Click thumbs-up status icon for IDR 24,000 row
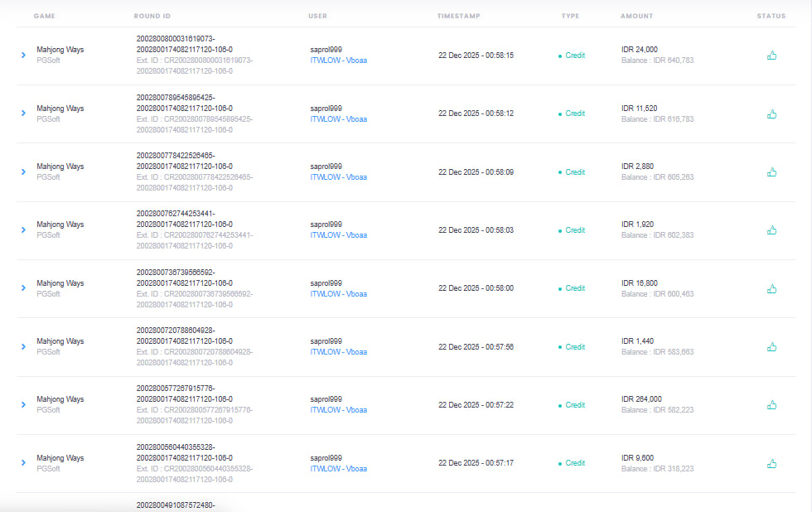The image size is (812, 512). point(771,56)
